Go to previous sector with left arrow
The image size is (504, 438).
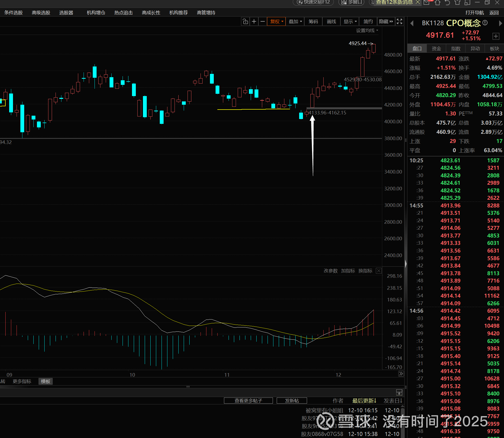pos(412,23)
